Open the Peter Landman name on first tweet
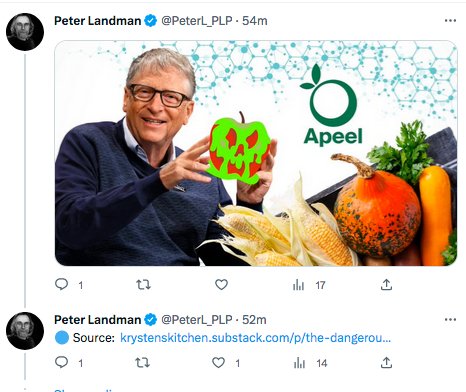Viewport: 466px width, 392px height. click(x=98, y=21)
